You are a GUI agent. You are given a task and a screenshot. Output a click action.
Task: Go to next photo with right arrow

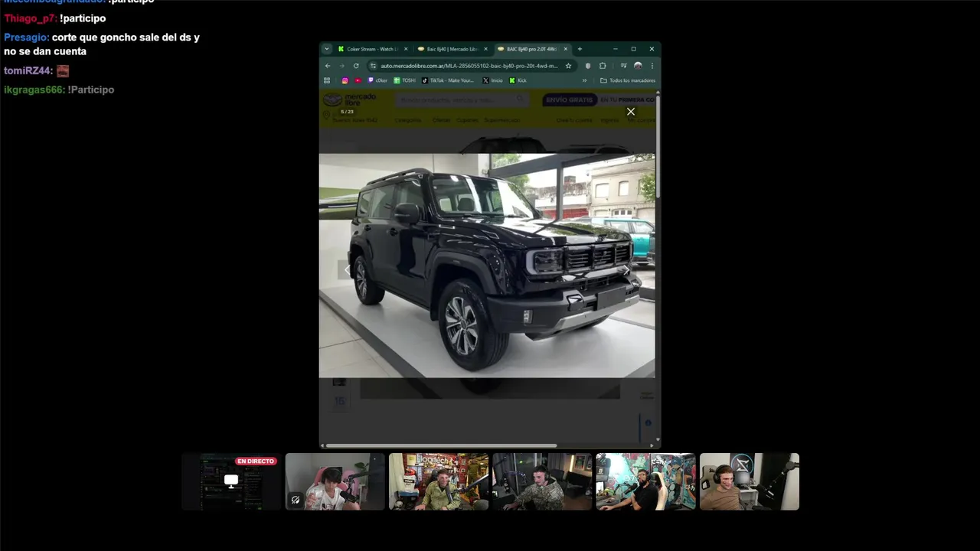626,269
